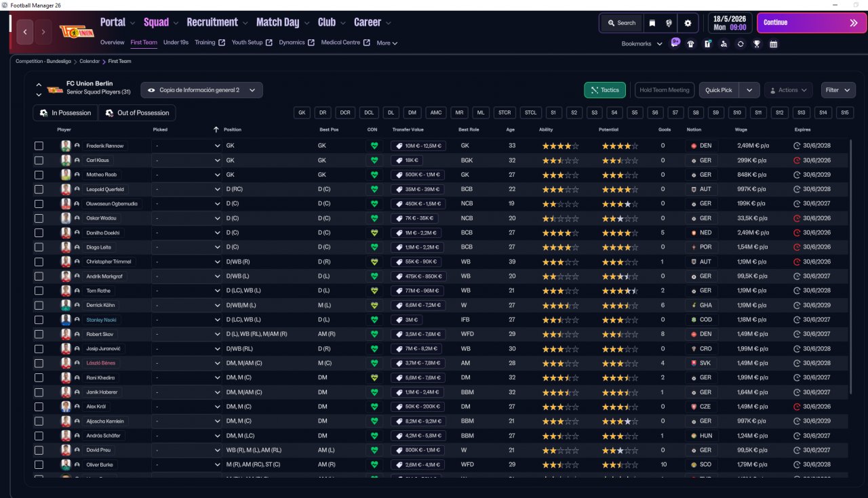868x498 pixels.
Task: Check the box next to Tom Rothe
Action: 39,291
